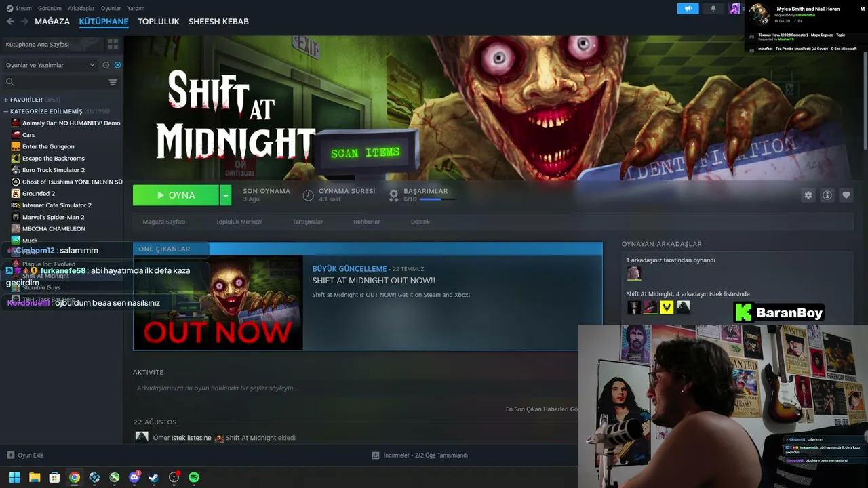Open the SHEESH KEBAB profile tab
The width and height of the screenshot is (868, 488).
click(218, 22)
